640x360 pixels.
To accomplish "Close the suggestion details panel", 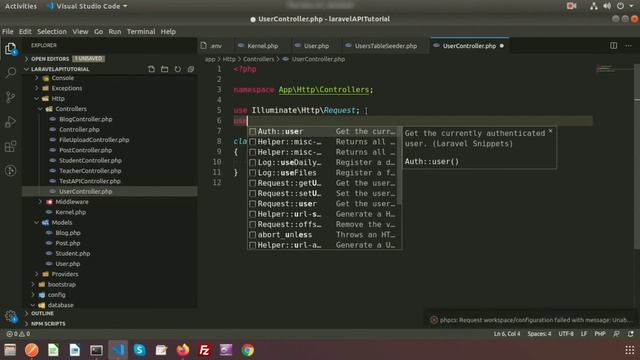I will click(x=550, y=131).
